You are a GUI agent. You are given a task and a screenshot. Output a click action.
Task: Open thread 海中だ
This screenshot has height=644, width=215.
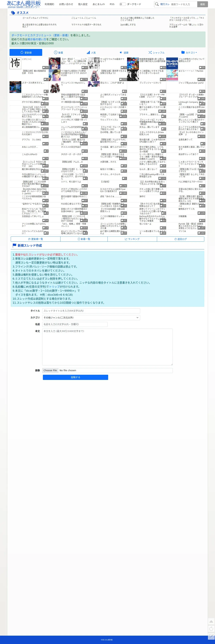click(142, 197)
